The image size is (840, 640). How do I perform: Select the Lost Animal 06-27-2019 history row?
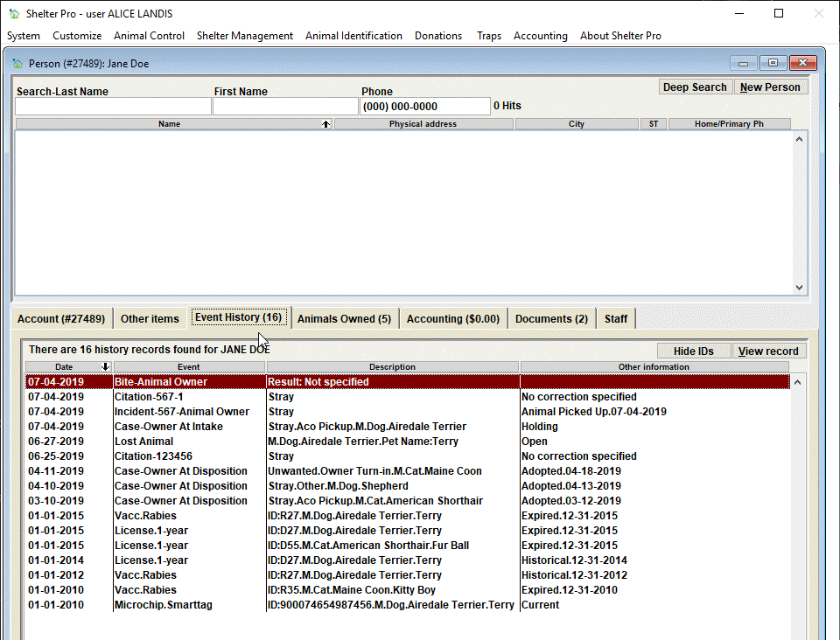click(x=407, y=442)
